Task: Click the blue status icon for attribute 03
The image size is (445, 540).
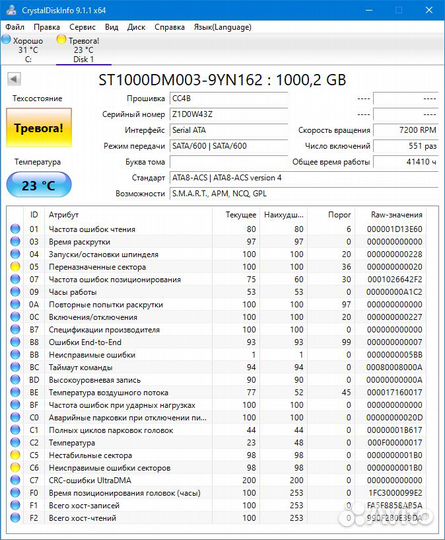Action: click(15, 241)
